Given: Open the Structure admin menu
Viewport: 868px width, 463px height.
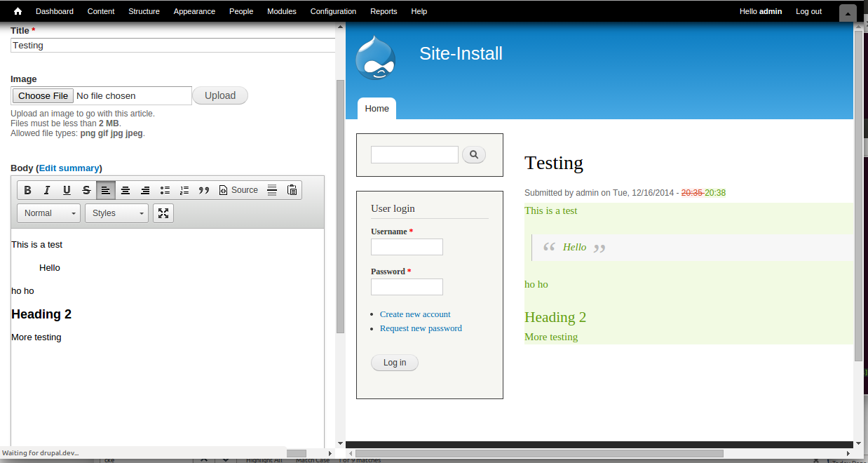Looking at the screenshot, I should pyautogui.click(x=144, y=11).
